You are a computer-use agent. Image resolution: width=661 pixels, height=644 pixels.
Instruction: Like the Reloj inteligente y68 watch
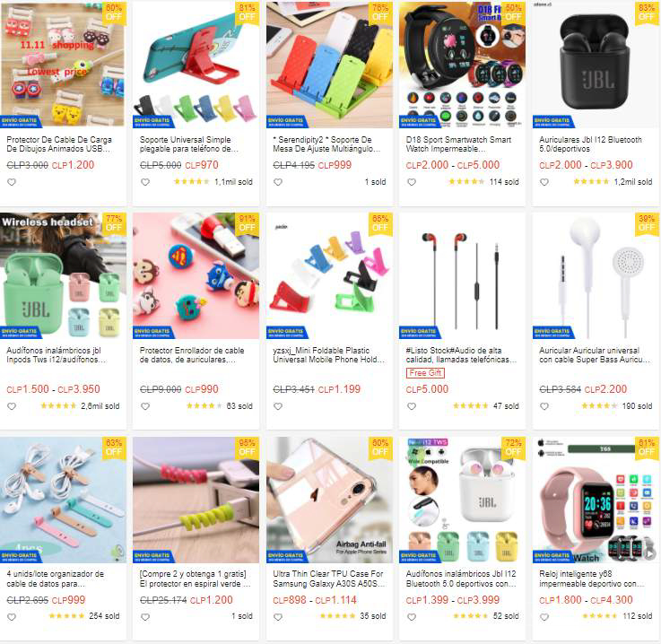point(544,617)
